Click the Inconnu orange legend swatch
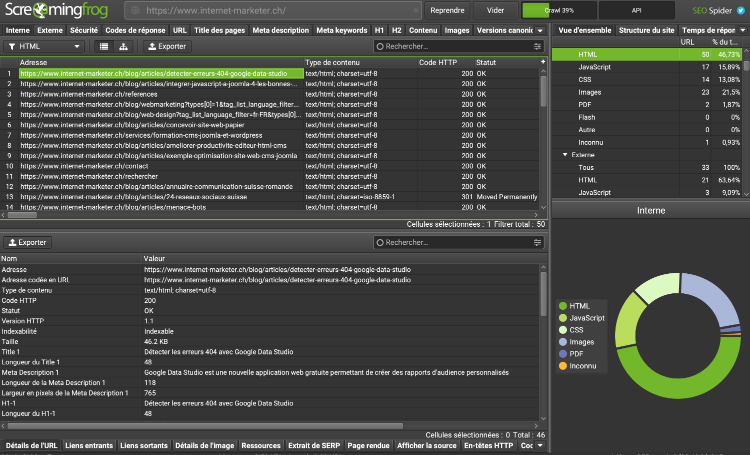The height and width of the screenshot is (455, 750). [563, 366]
